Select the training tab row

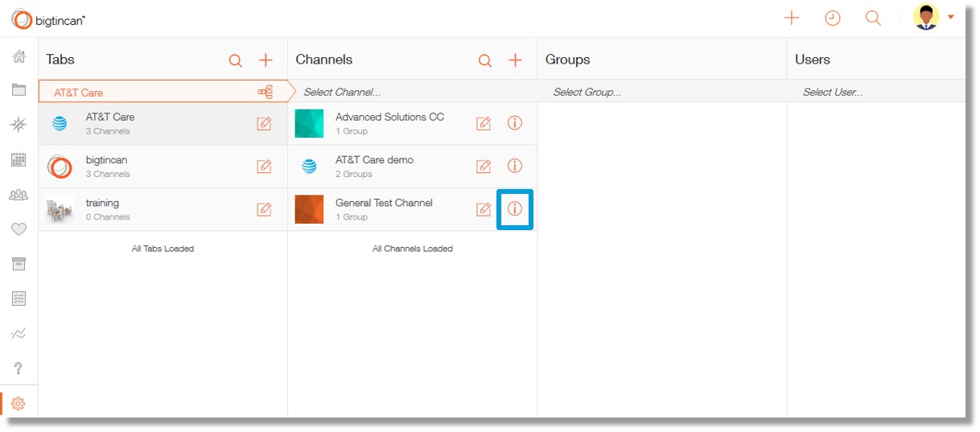[163, 209]
